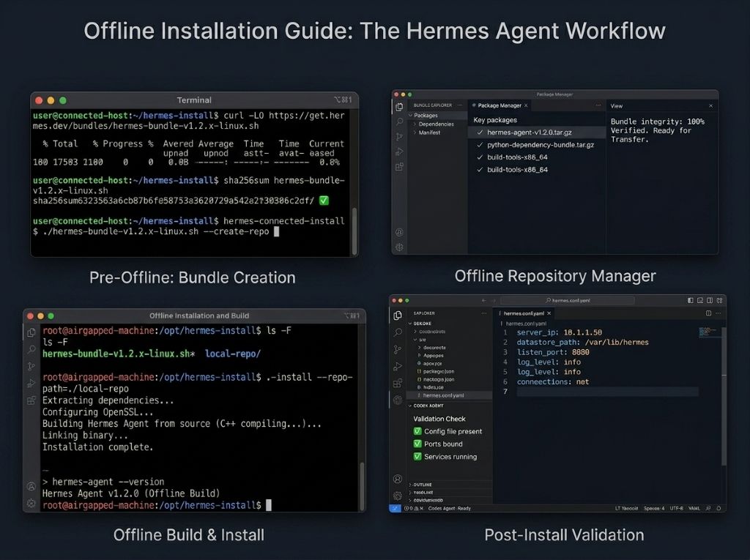The height and width of the screenshot is (560, 750).
Task: Close the View panel
Action: pyautogui.click(x=710, y=105)
